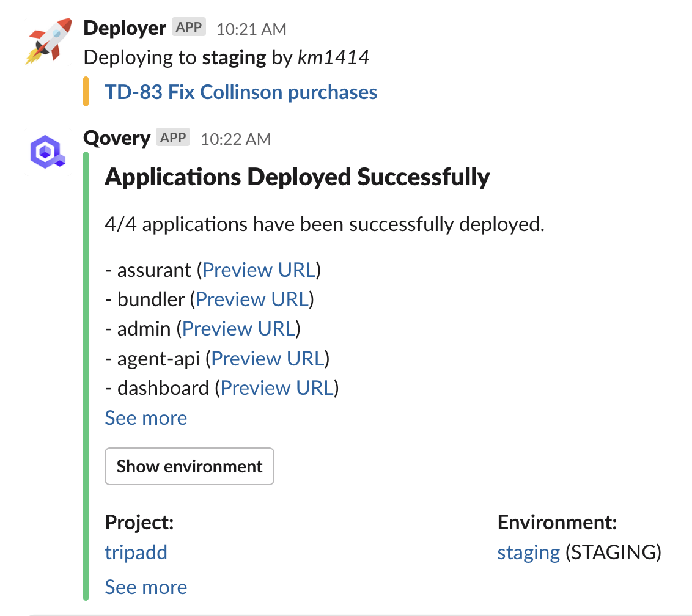
Task: Click the Qovery app logo avatar
Action: tap(48, 152)
